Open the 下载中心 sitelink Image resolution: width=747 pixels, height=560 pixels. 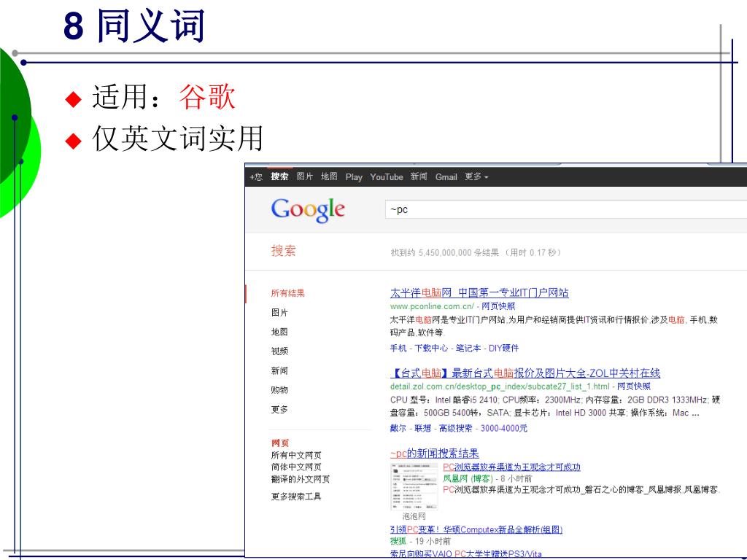[431, 348]
